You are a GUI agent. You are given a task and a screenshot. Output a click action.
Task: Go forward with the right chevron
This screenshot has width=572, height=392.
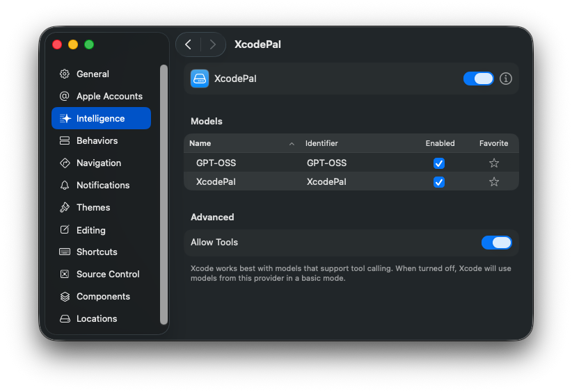[213, 44]
